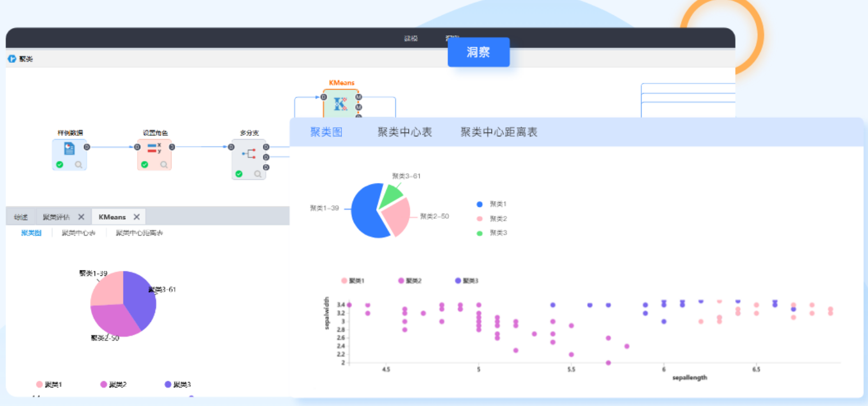Click 多分支 node title label
This screenshot has width=868, height=406.
tap(249, 133)
